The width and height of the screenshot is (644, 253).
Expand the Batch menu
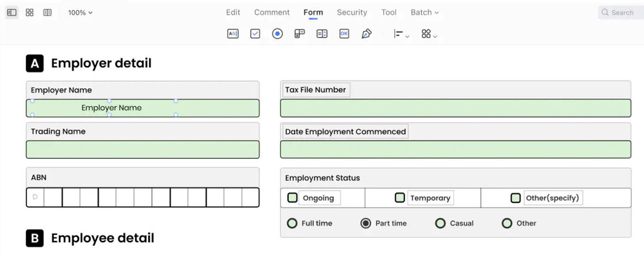click(425, 12)
